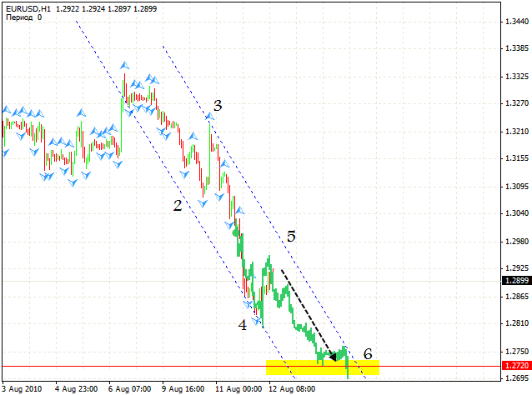The width and height of the screenshot is (532, 395).
Task: Click the 9 Aug 16:00 time label
Action: point(183,389)
